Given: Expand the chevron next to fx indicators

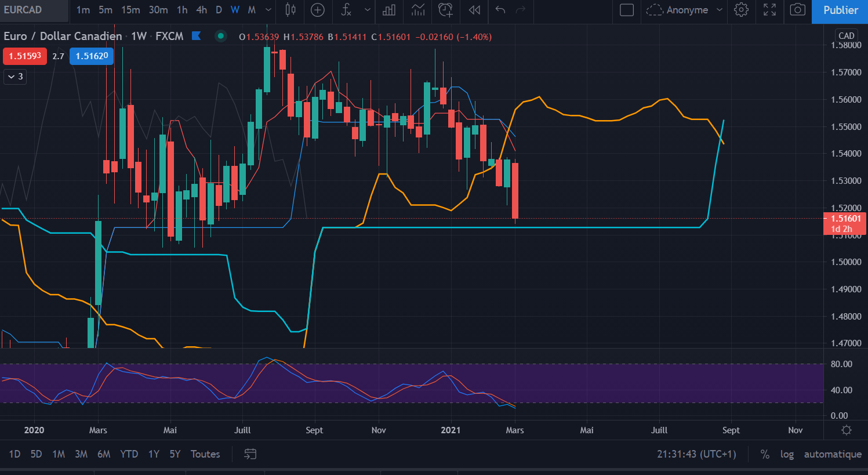Looking at the screenshot, I should pos(368,10).
